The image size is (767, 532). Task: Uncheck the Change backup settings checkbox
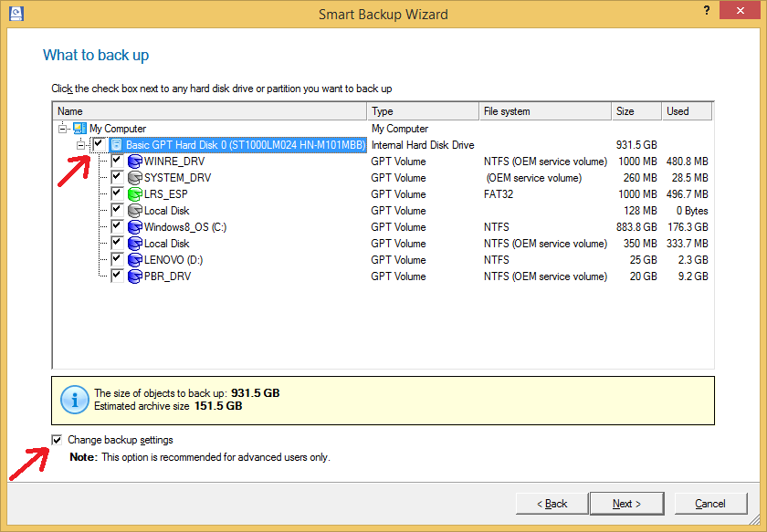coord(58,440)
